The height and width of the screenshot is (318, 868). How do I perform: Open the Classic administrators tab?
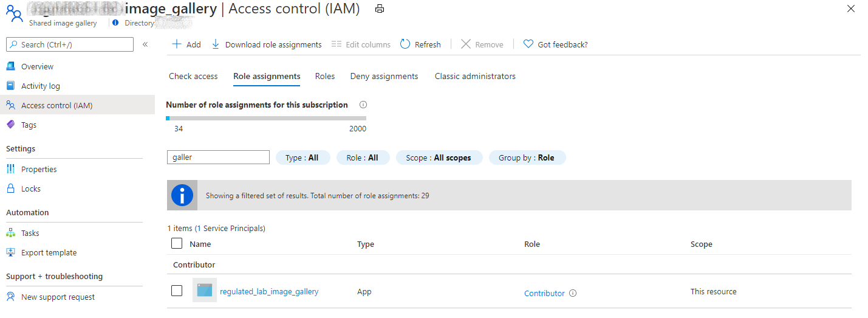[x=475, y=76]
